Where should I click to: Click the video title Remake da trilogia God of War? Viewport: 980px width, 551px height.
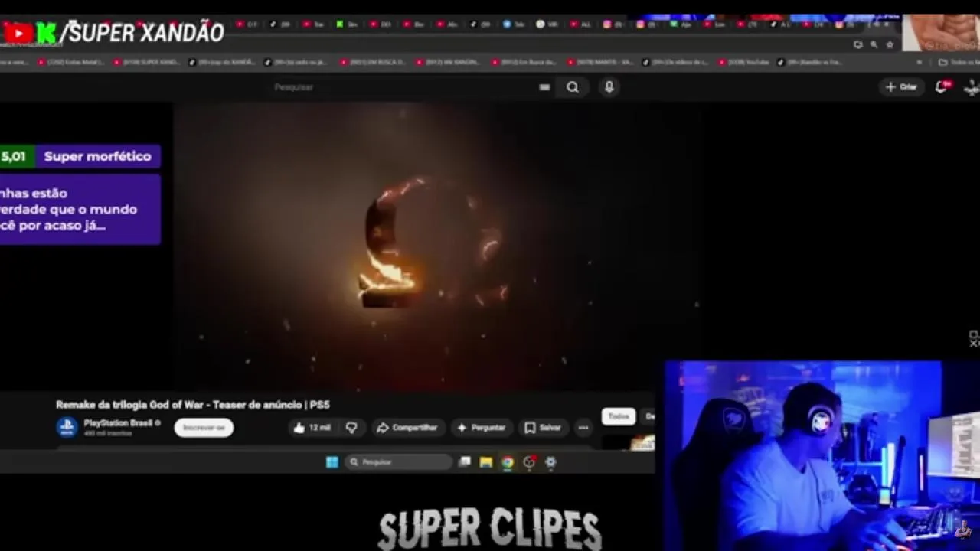[192, 405]
